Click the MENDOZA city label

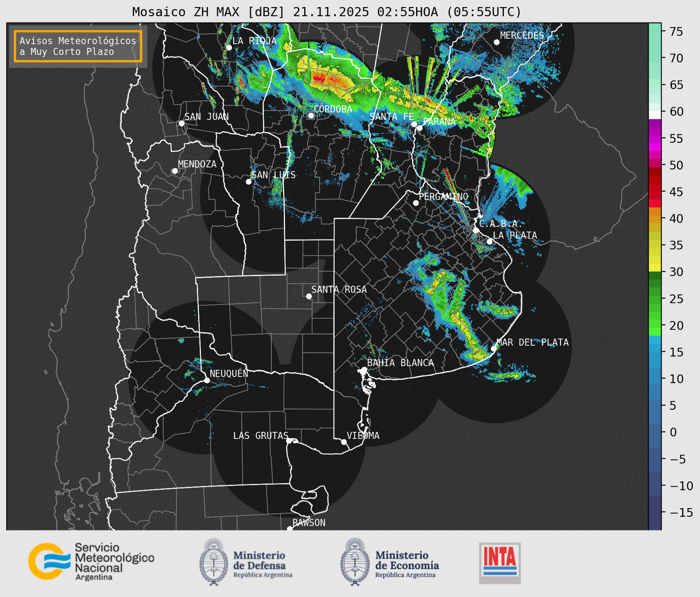pos(198,164)
